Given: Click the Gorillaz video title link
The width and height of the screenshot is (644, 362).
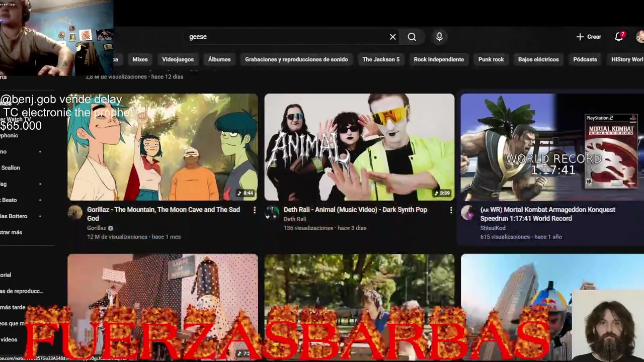Looking at the screenshot, I should [x=164, y=214].
